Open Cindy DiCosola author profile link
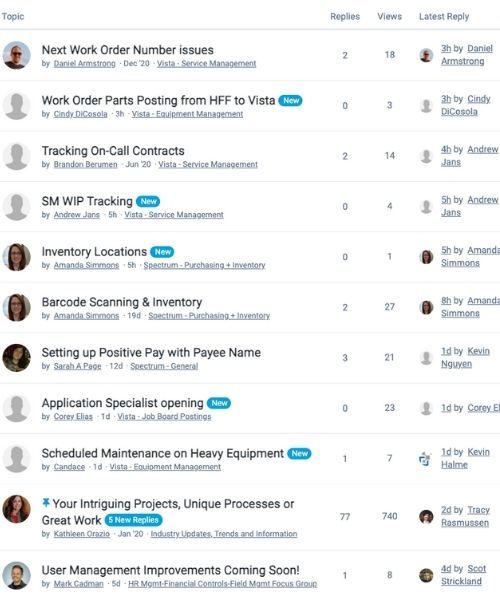Screen dimensions: 500x600 click(80, 114)
